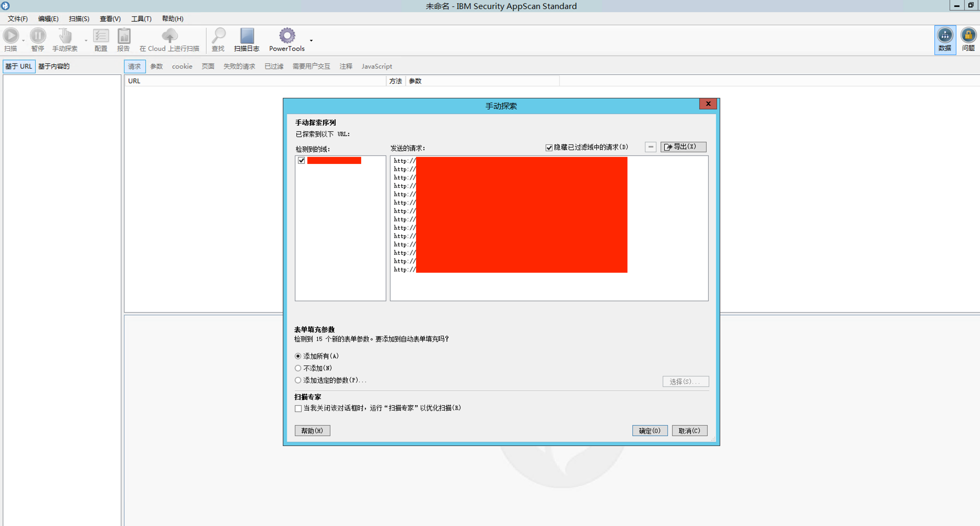Select the 添加所有(A) radio option
This screenshot has height=526, width=980.
click(x=298, y=356)
